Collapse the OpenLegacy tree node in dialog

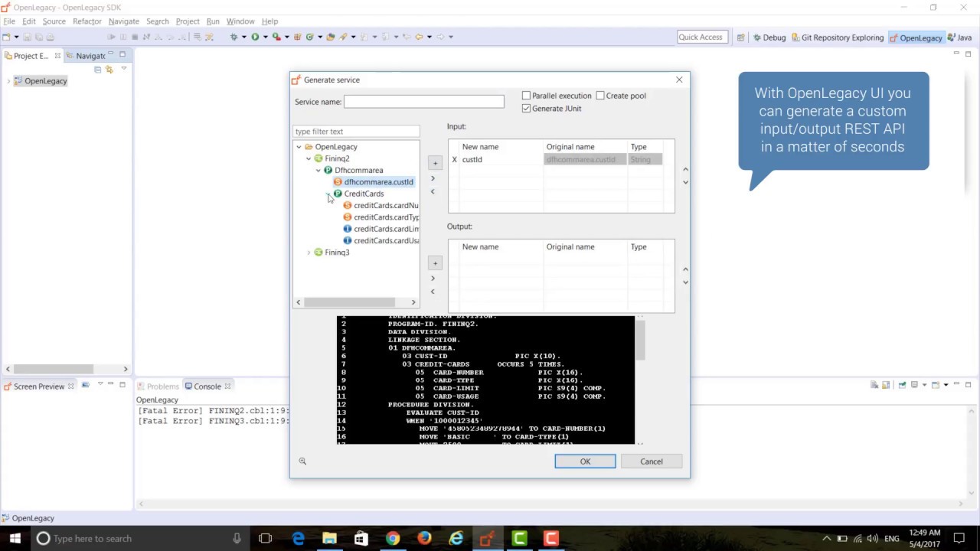coord(299,147)
